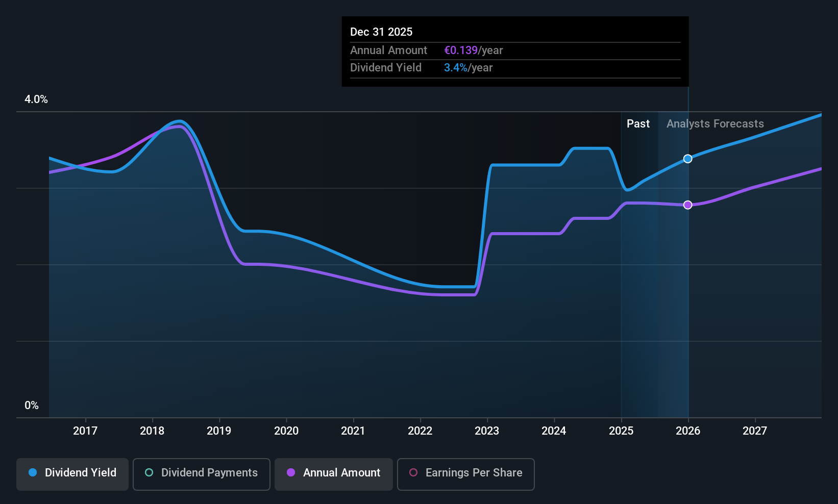The height and width of the screenshot is (504, 838).
Task: Click the 2027 x-axis label
Action: (x=755, y=431)
